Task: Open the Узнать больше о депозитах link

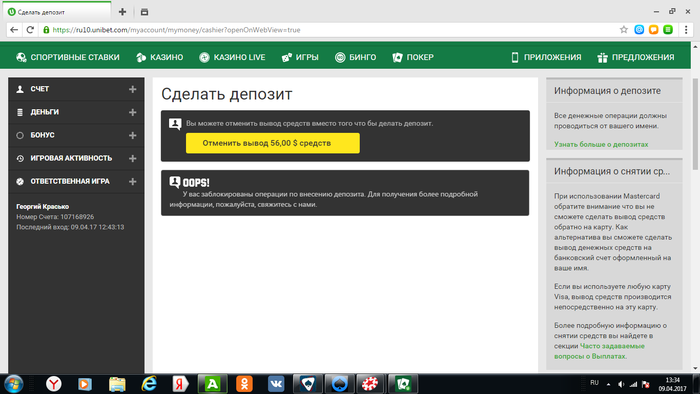Action: [601, 144]
